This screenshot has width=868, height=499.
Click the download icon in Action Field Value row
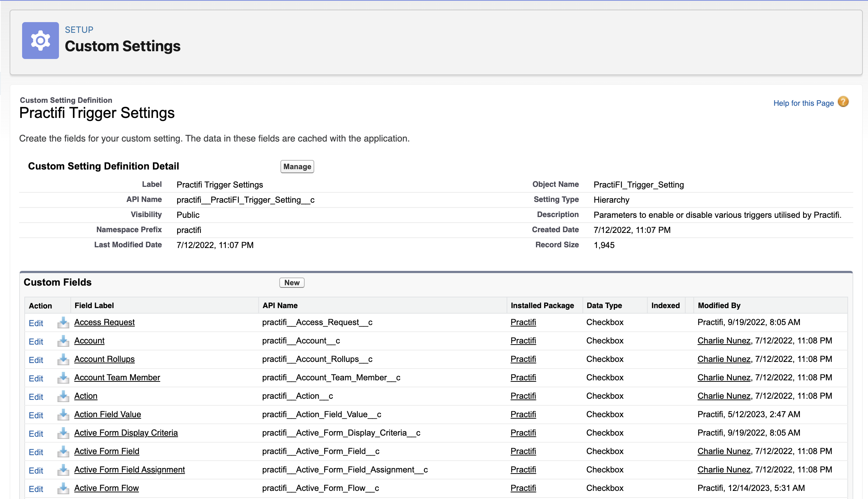(x=63, y=415)
